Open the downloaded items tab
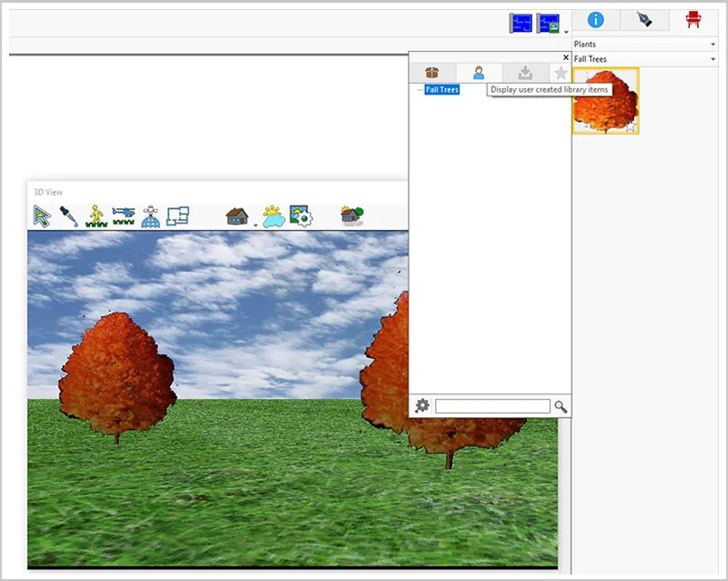 (x=525, y=73)
